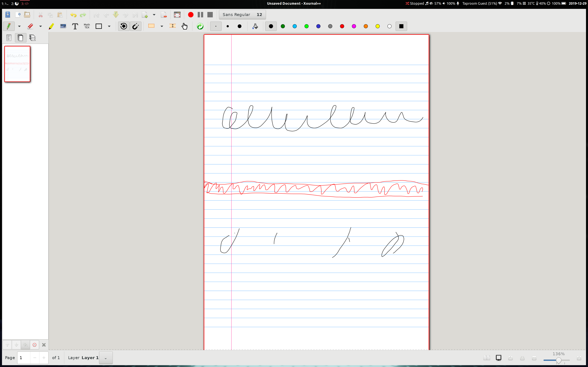The image size is (588, 367).
Task: Open the Sans Regular font chooser
Action: coord(242,15)
